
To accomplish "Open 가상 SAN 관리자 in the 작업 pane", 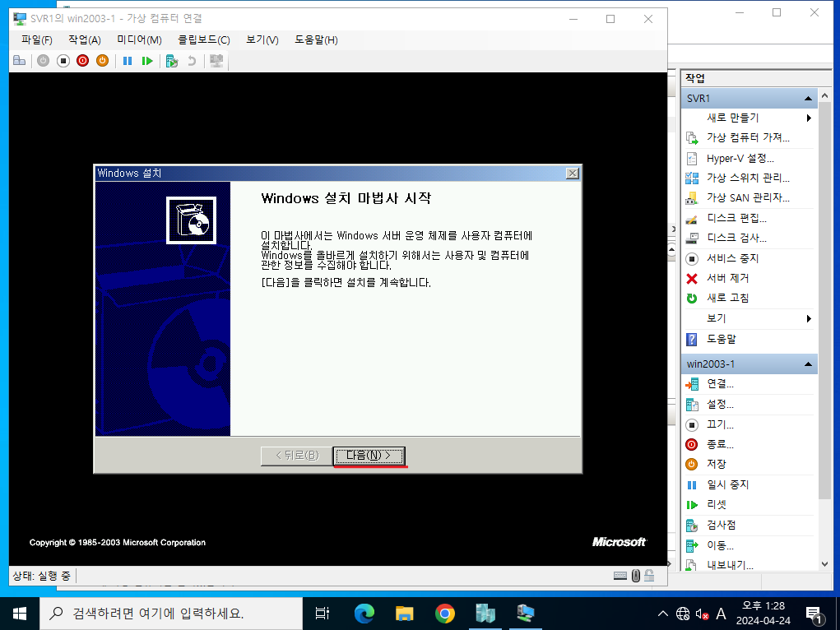I will (x=748, y=197).
